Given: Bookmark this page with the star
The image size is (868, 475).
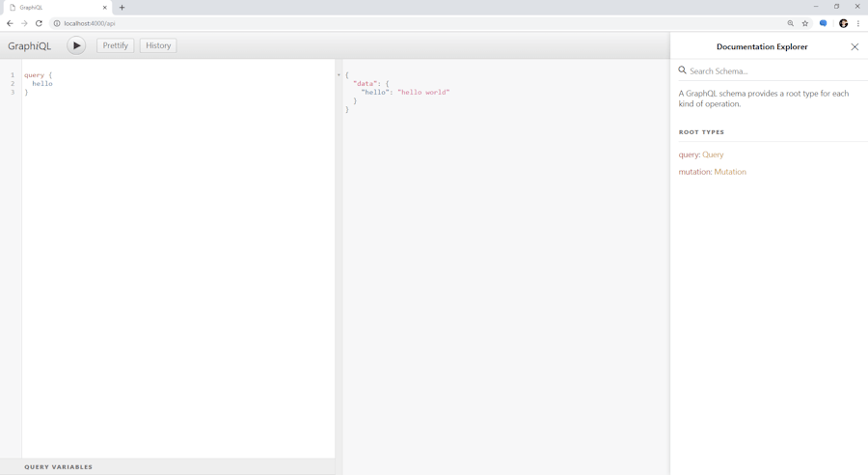Looking at the screenshot, I should [805, 23].
